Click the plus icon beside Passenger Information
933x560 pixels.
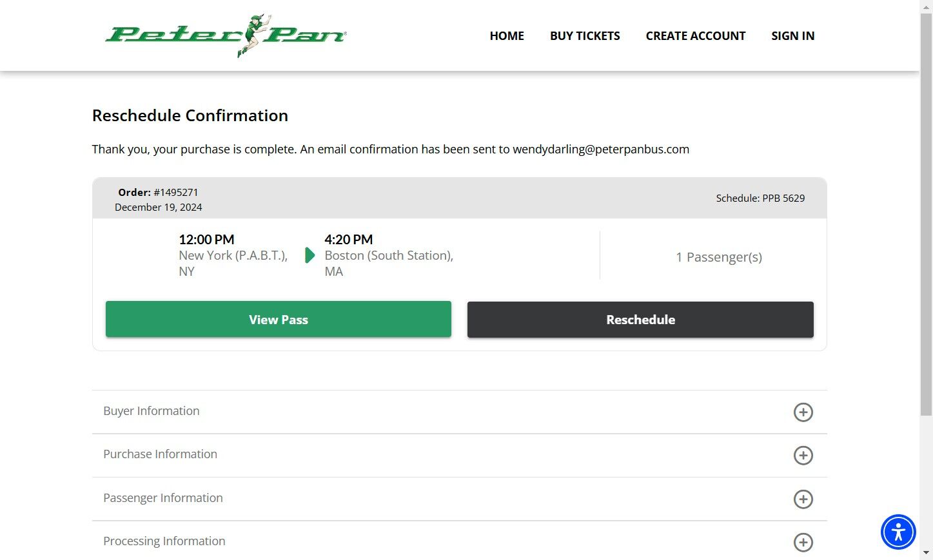803,499
